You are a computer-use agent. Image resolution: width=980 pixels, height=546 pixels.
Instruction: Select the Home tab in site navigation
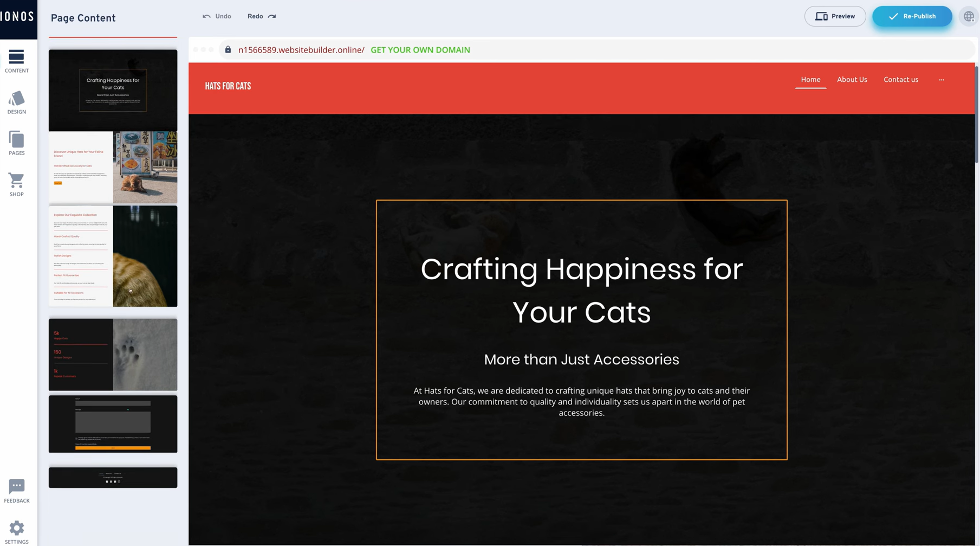pyautogui.click(x=810, y=79)
